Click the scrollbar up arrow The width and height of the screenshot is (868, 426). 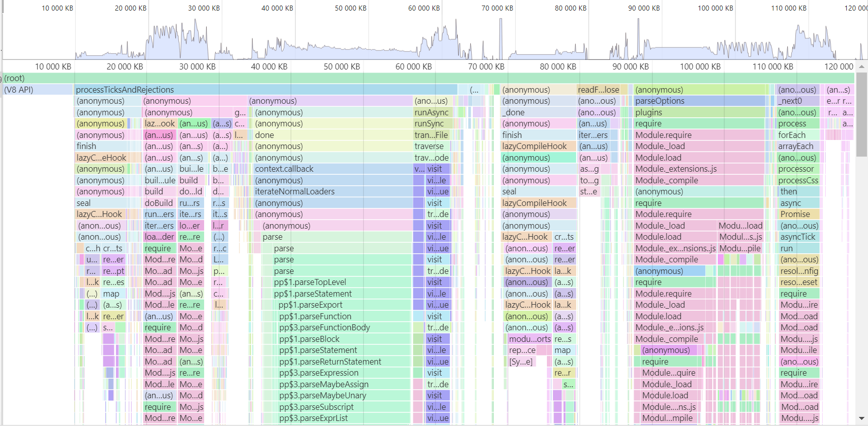(x=861, y=66)
